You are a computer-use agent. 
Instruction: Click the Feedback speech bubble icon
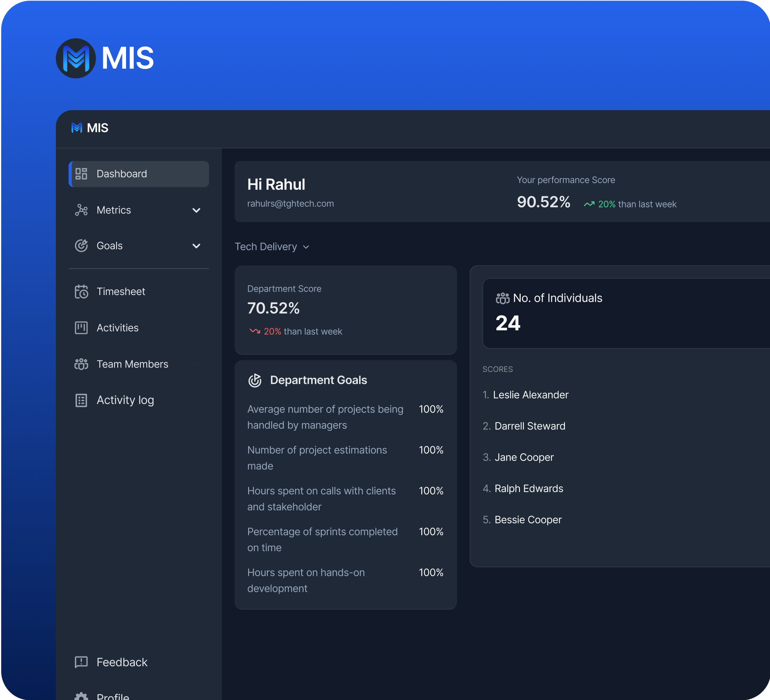(x=81, y=662)
